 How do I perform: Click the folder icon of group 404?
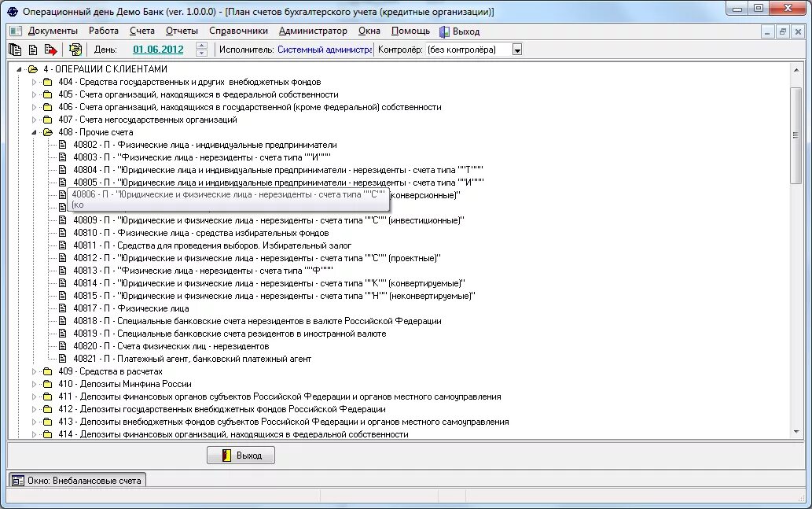click(48, 82)
